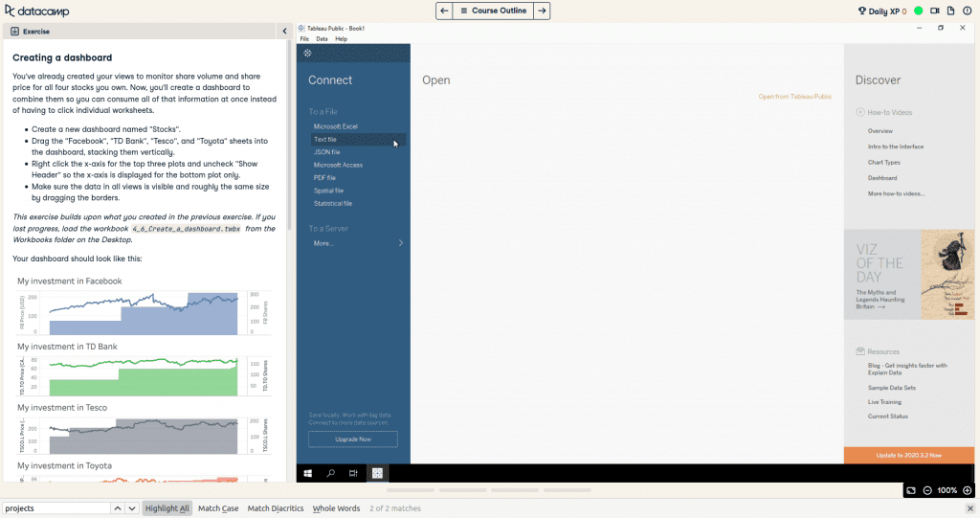
Task: Connect to Microsoft Access
Action: coord(338,165)
